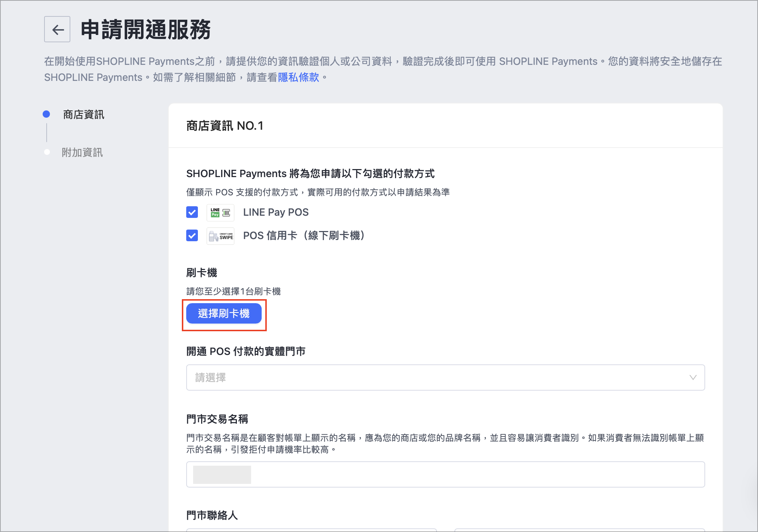The image size is (758, 532).
Task: Click the white dot of 附加資訊 step
Action: click(47, 152)
